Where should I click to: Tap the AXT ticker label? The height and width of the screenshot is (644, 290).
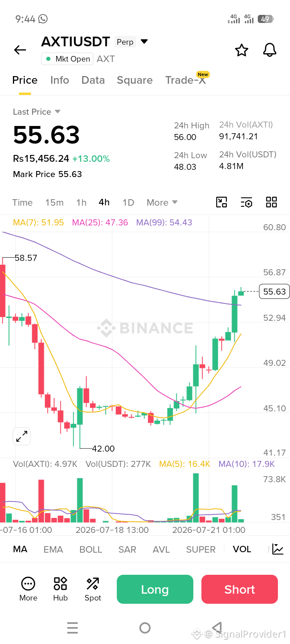pyautogui.click(x=106, y=59)
